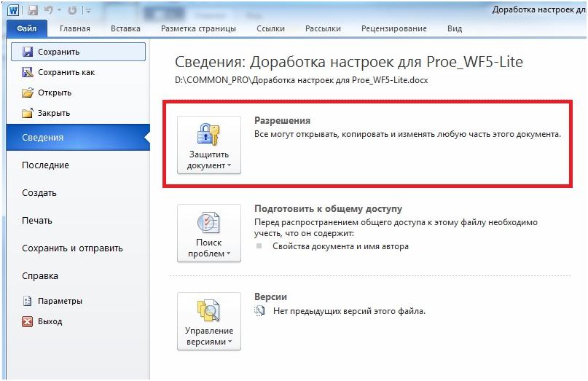The height and width of the screenshot is (381, 588).
Task: Go to the Разметка страницы tab
Action: tap(198, 28)
